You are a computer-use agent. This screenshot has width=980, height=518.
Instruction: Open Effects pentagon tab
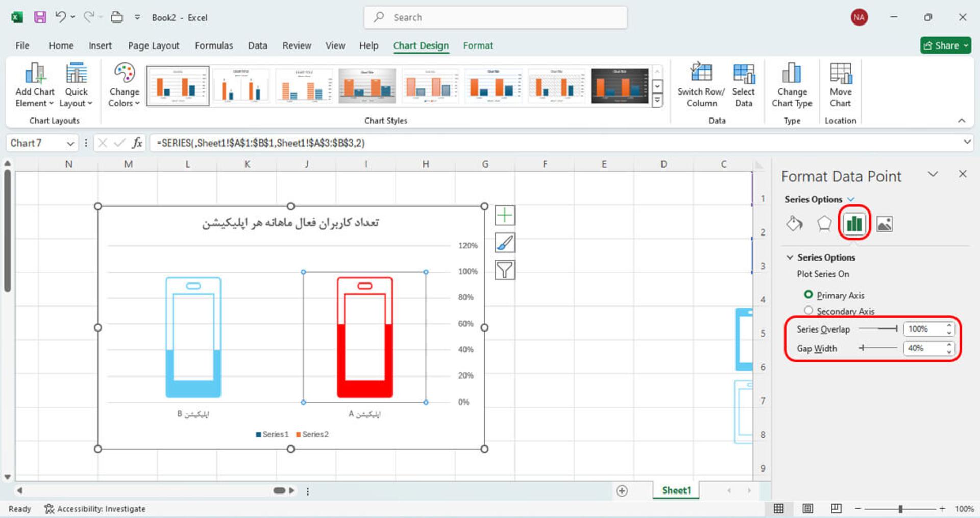pyautogui.click(x=824, y=224)
